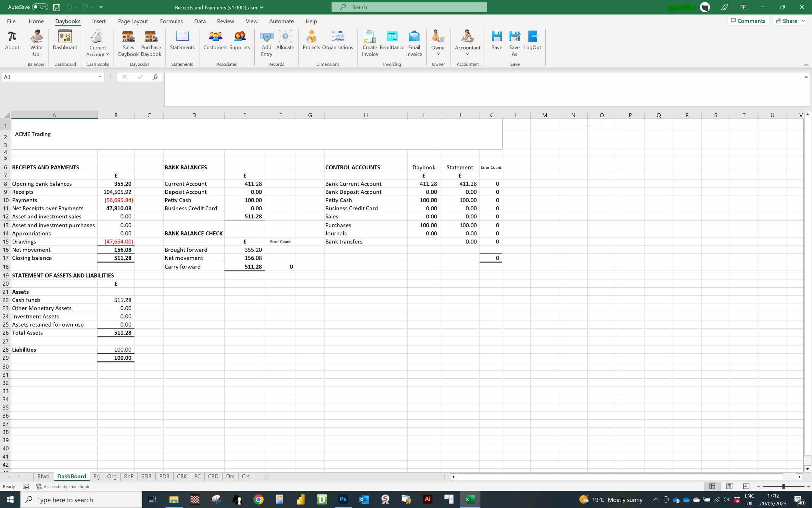Expand the Owner dropdown
812x508 pixels.
(x=438, y=54)
